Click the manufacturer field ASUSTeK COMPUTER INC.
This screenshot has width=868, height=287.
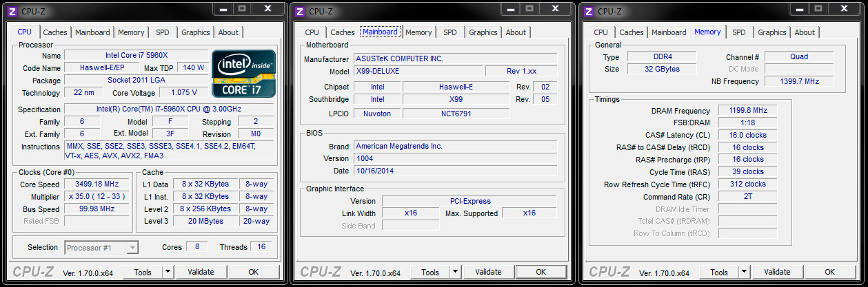point(455,59)
